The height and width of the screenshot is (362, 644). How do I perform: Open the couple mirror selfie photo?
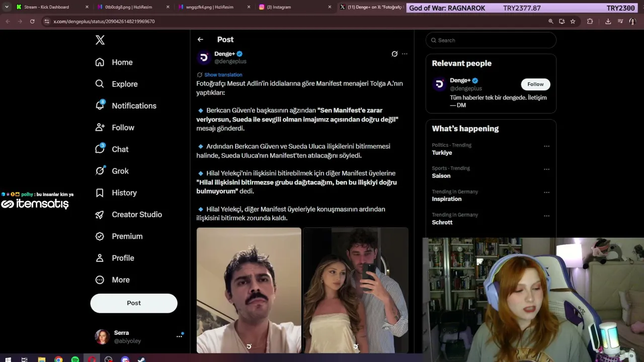point(356,290)
